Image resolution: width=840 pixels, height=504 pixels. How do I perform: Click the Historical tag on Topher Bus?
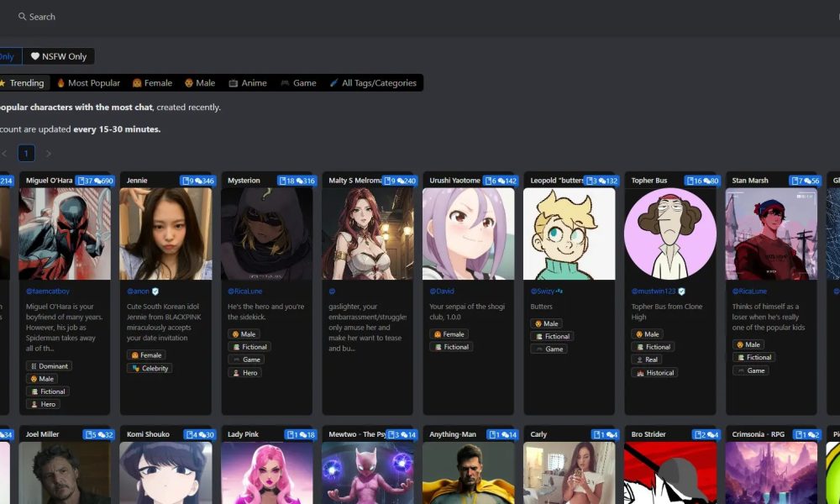(654, 373)
